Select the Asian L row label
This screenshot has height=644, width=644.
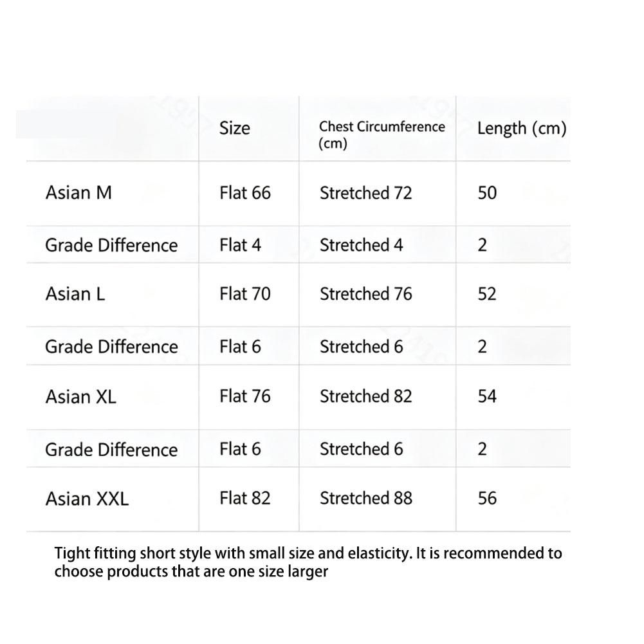(75, 294)
